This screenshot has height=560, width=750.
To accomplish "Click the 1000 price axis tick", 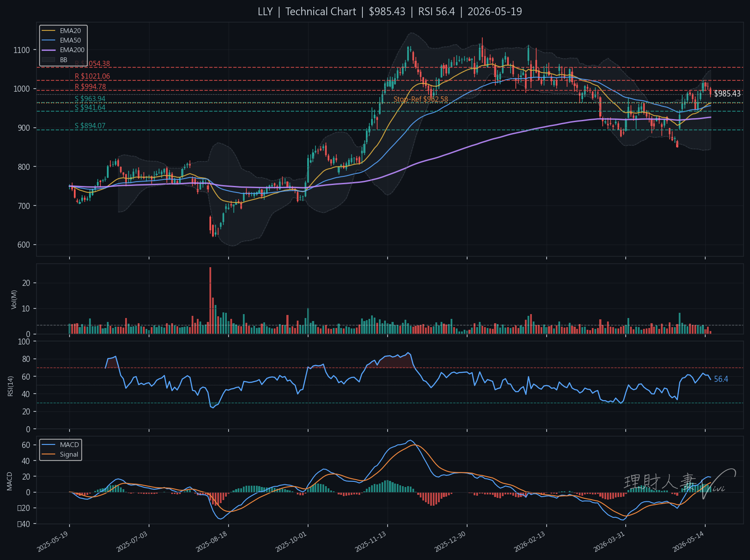I will (x=22, y=89).
